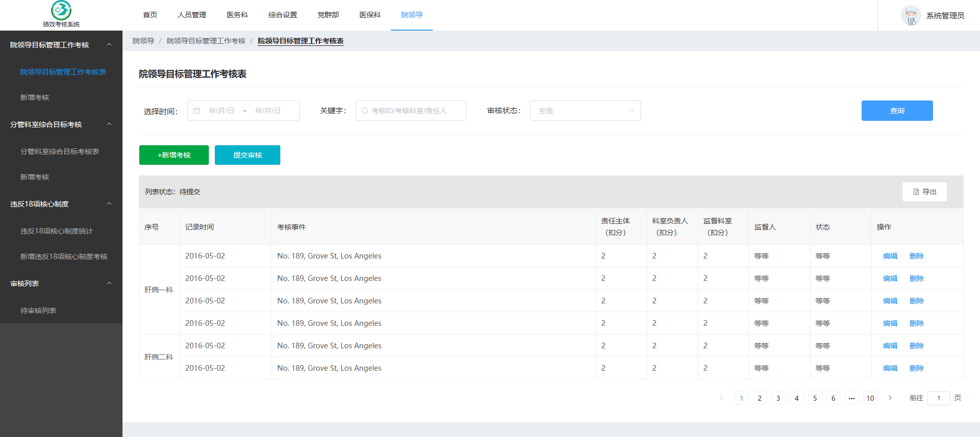Click 院领导目标管理工作考核 breadcrumb link
This screenshot has height=437, width=980.
206,41
